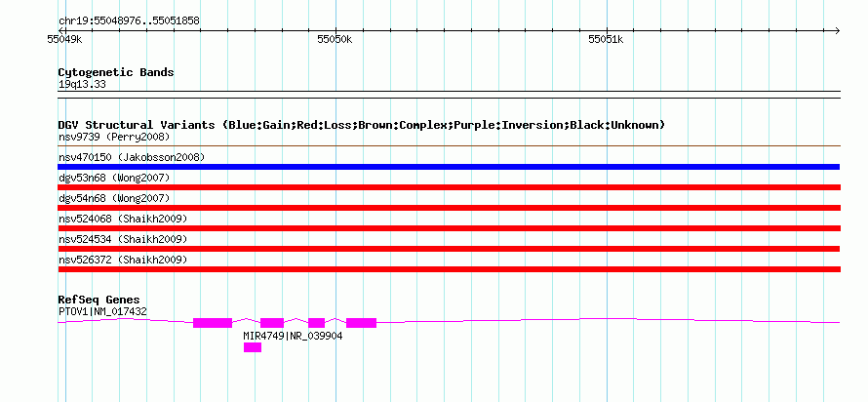Click the red bar under nsv526372
This screenshot has width=868, height=402.
click(449, 269)
